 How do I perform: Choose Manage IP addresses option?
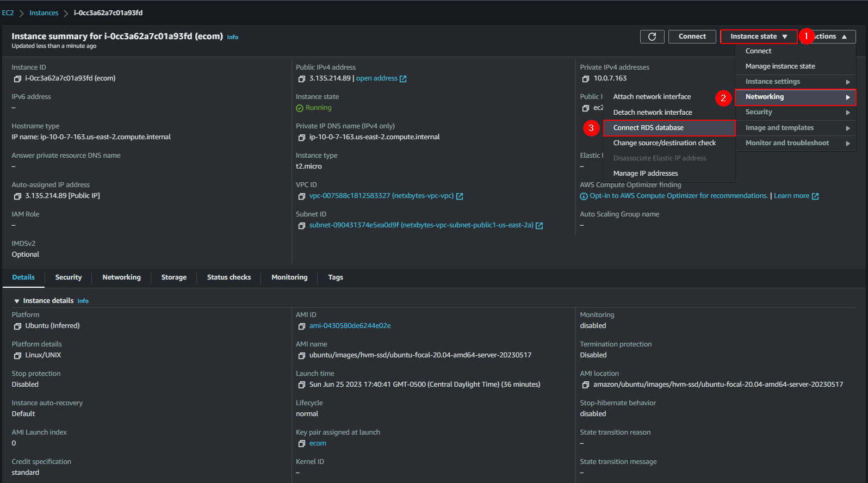pos(646,174)
